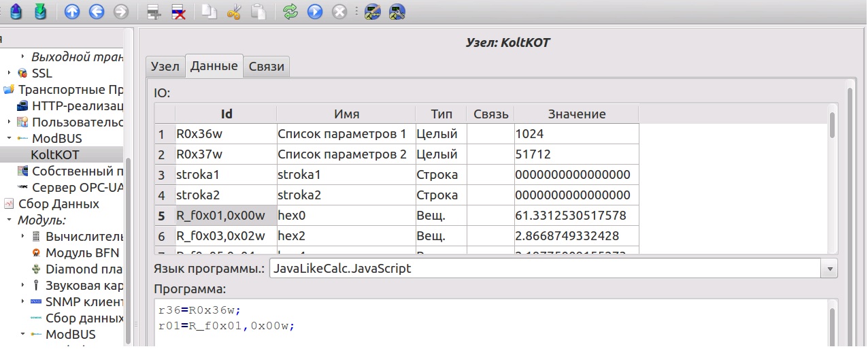Screen dimensions: 868x349
Task: Expand the SNMP клиент tree node
Action: 22,301
